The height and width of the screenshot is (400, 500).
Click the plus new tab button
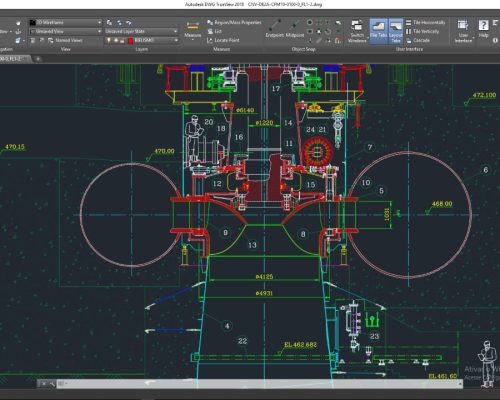(x=38, y=59)
